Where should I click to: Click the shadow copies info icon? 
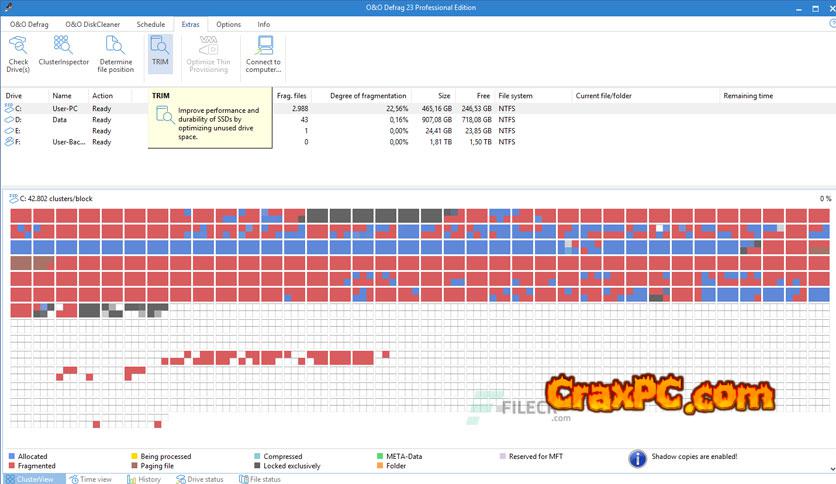coord(637,458)
